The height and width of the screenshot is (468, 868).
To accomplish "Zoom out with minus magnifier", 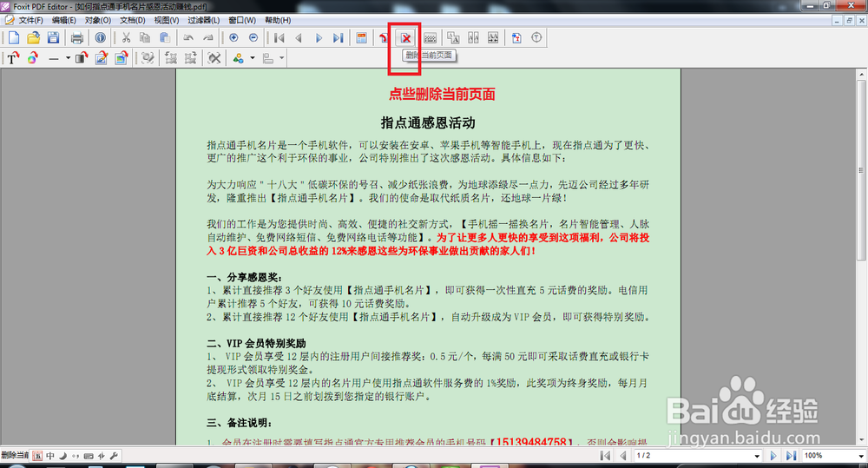I will (x=253, y=37).
